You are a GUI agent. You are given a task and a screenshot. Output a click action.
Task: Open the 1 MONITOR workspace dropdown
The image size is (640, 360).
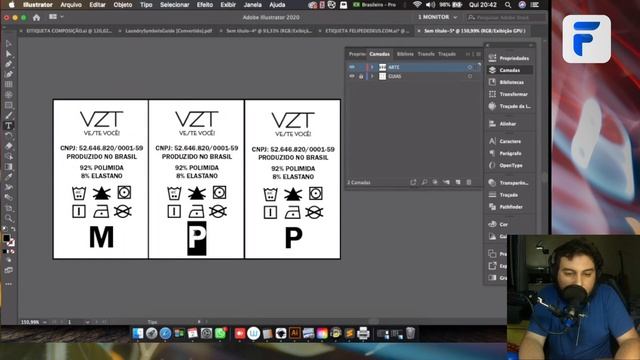pyautogui.click(x=437, y=17)
